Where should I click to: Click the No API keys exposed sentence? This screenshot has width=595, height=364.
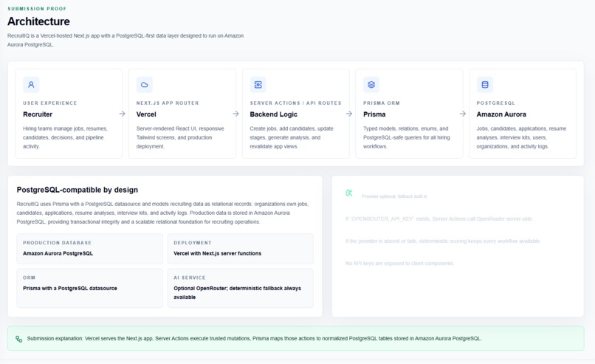pos(399,264)
